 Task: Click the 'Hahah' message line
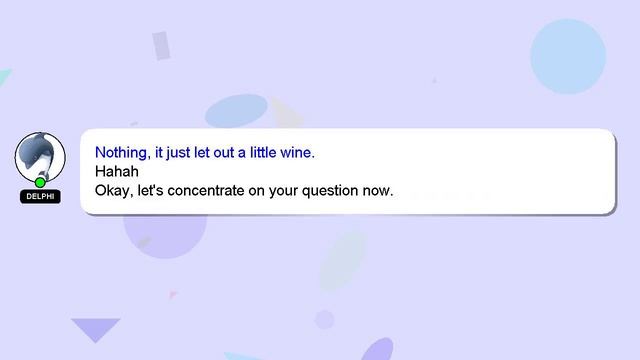[117, 171]
